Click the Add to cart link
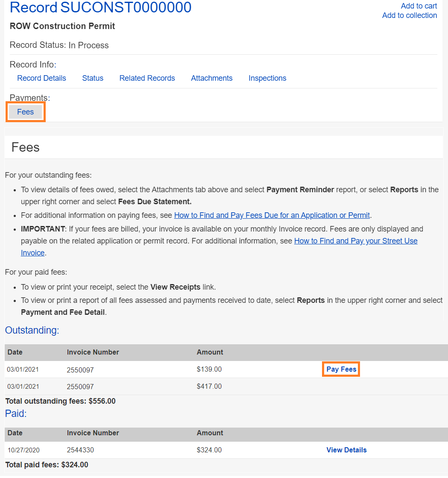Image resolution: width=448 pixels, height=478 pixels. tap(419, 6)
